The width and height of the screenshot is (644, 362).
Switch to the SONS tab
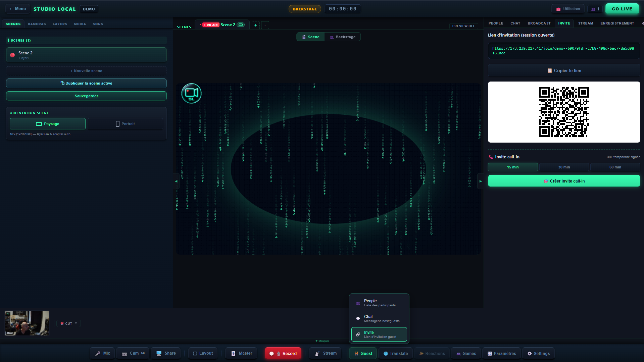pyautogui.click(x=98, y=24)
